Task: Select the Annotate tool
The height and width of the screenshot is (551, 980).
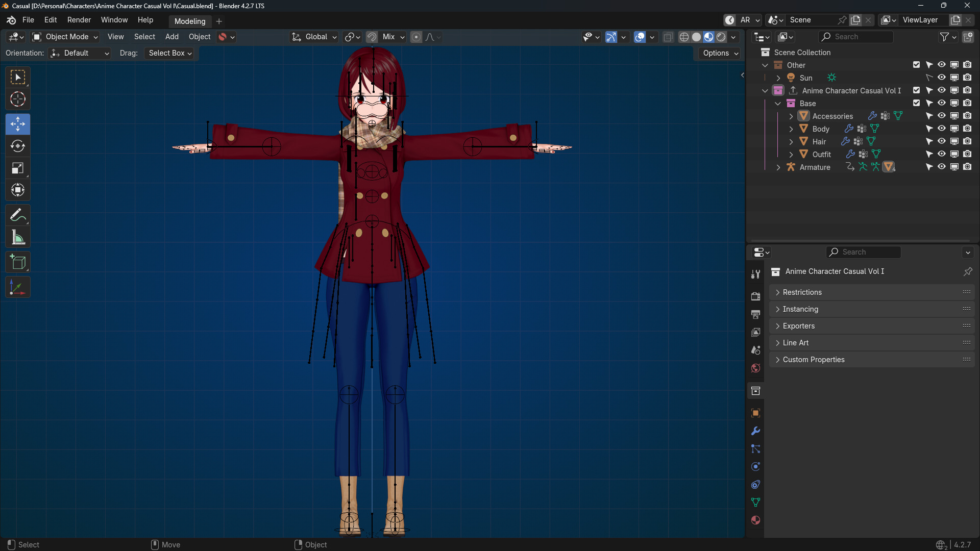Action: pos(18,215)
